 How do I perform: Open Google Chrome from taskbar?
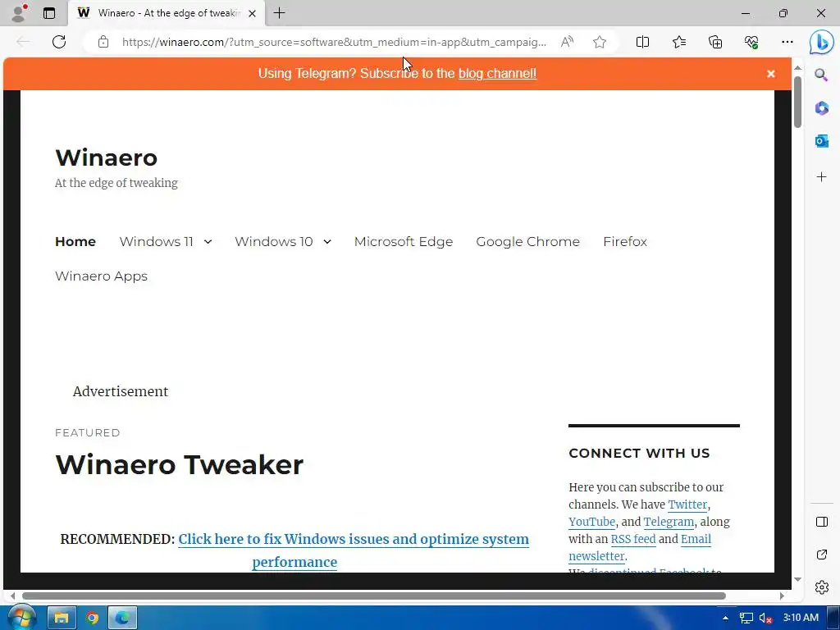[x=92, y=618]
